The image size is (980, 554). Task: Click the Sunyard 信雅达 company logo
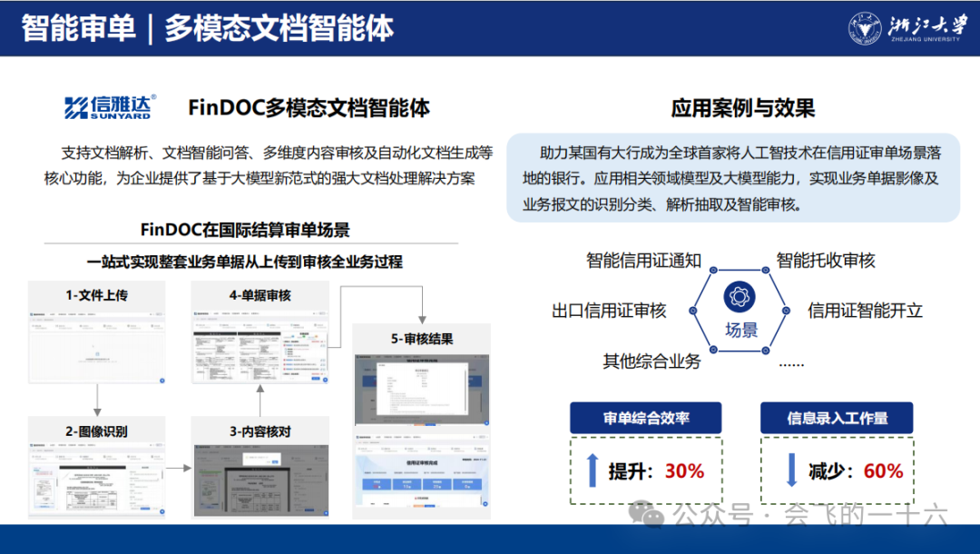pos(110,107)
